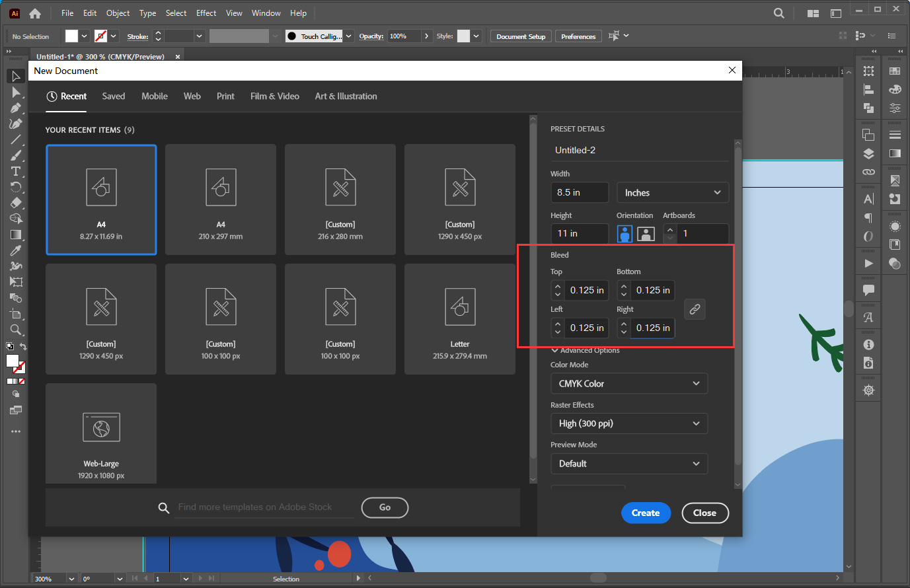This screenshot has width=910, height=588.
Task: Click the control bar fill color swatch
Action: tap(71, 36)
